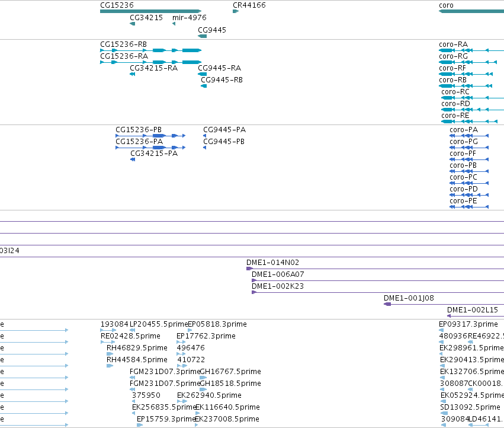The height and width of the screenshot is (428, 504).
Task: Click transcript CG34215-RA
Action: (133, 74)
